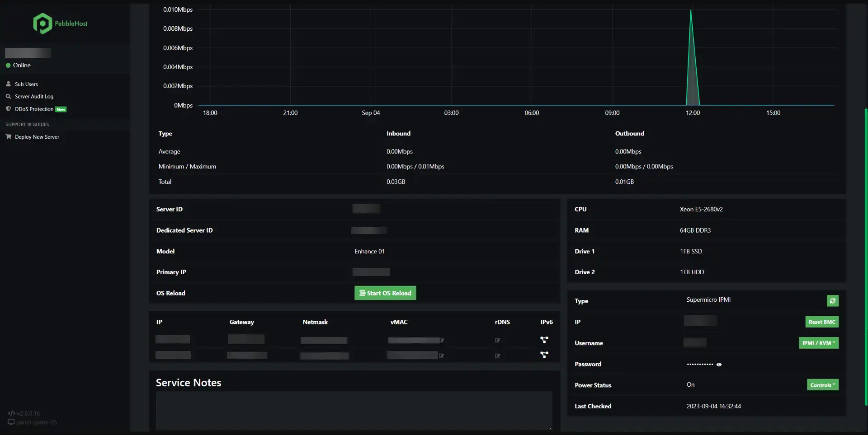The width and height of the screenshot is (868, 435).
Task: Click the '0.00Mbps / 0.01Mbps' inbound min/max value
Action: click(x=415, y=167)
